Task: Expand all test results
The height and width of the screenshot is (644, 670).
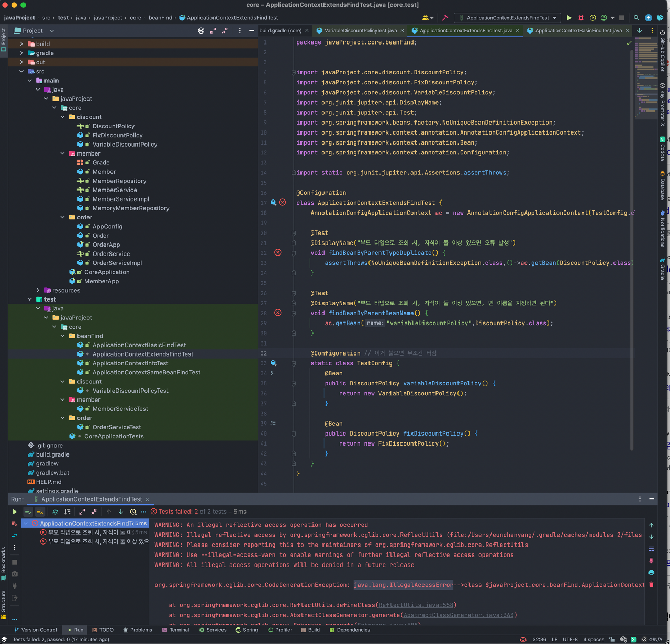Action: tap(82, 512)
